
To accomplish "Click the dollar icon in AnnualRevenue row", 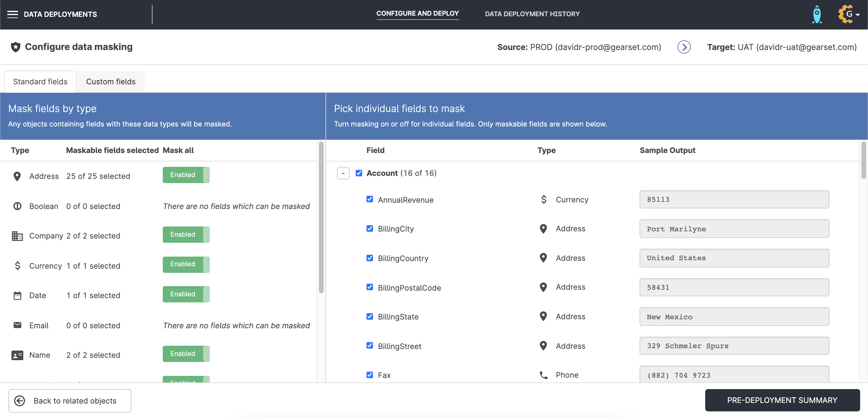I will tap(543, 199).
